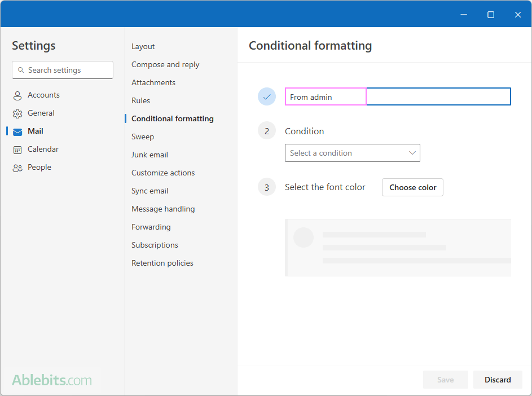Click the From admin name field

click(x=326, y=96)
